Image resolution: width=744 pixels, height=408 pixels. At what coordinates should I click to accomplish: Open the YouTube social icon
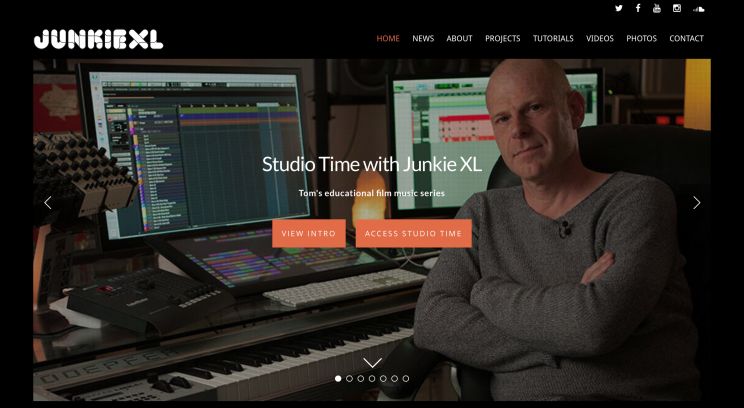pos(657,8)
